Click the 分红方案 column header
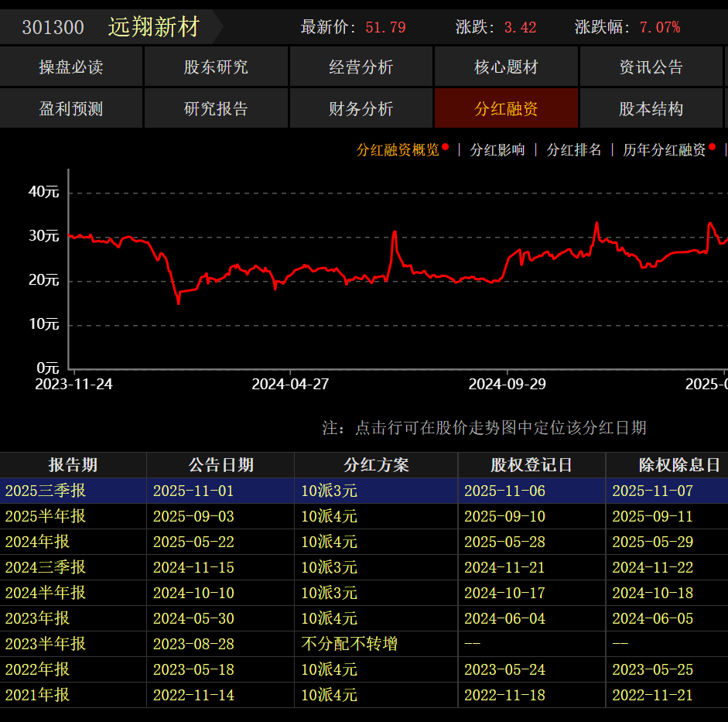The image size is (728, 722). 376,465
